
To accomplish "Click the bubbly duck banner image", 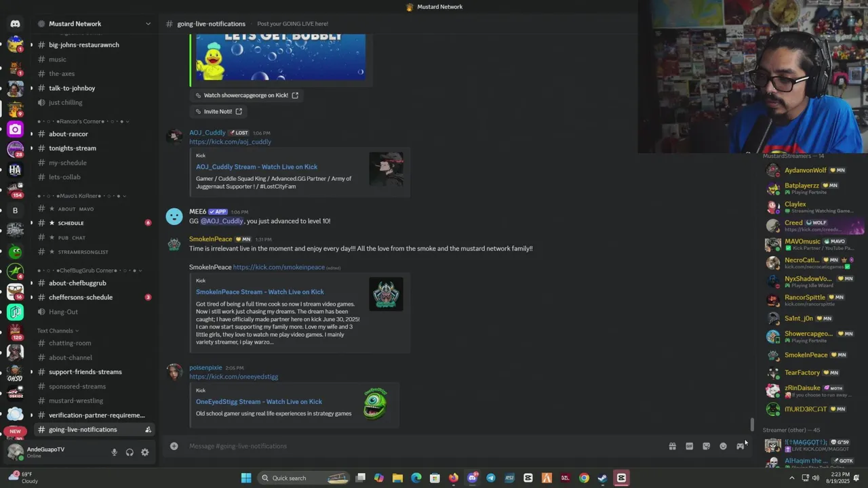I will click(281, 58).
